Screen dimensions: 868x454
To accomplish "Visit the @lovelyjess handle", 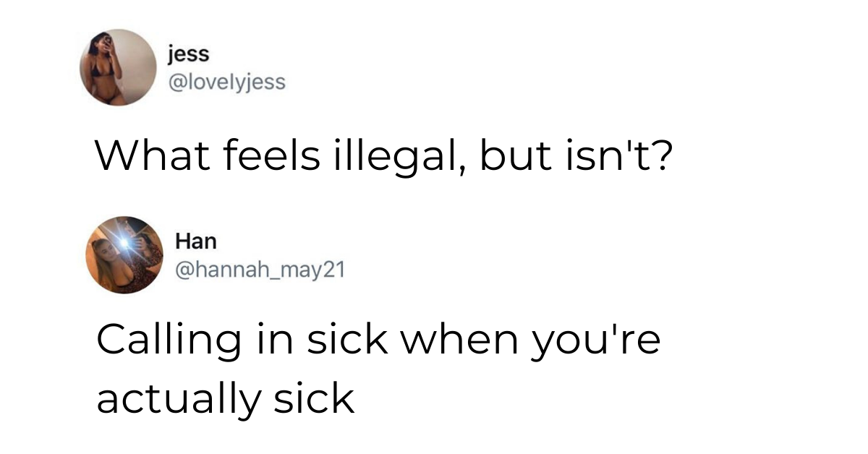I will point(226,82).
